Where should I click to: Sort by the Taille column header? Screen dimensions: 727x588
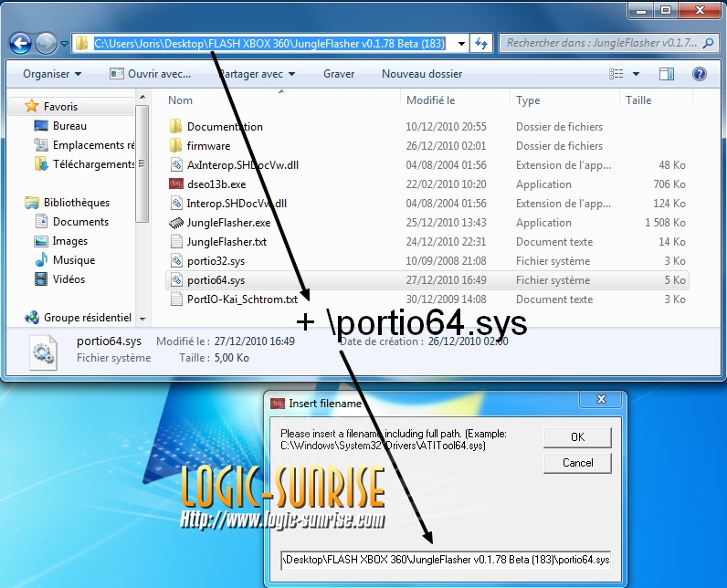click(638, 100)
